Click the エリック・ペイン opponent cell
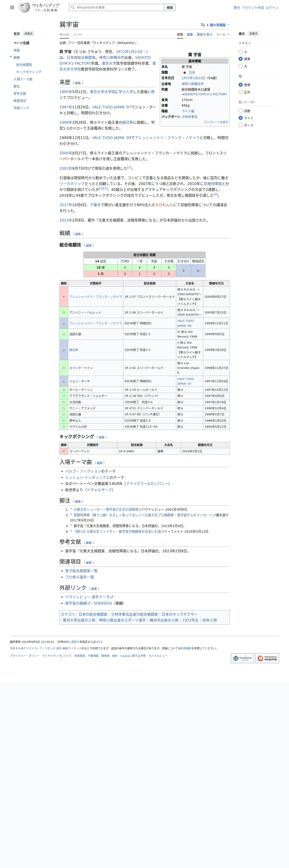 tap(96, 368)
